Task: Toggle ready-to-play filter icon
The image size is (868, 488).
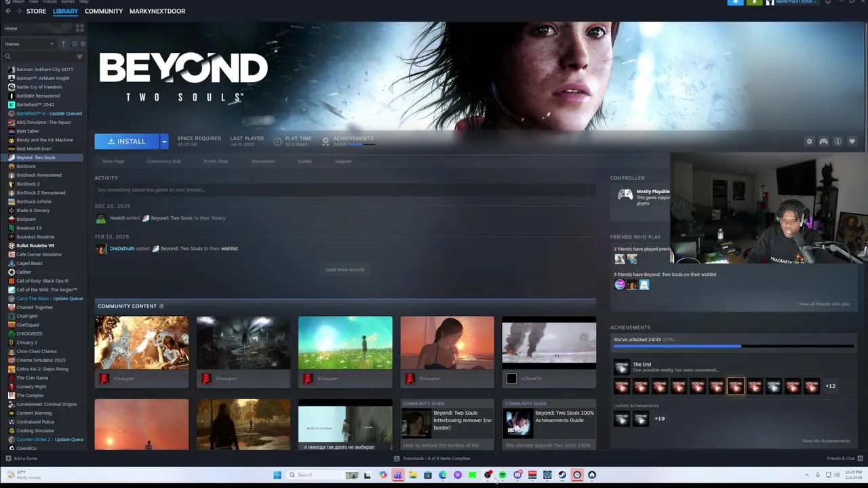Action: [x=83, y=44]
